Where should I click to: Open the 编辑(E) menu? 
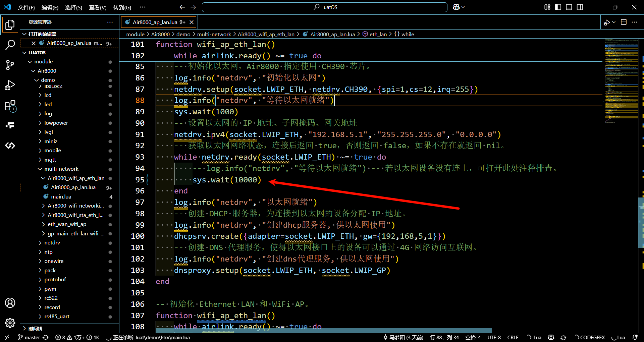[x=50, y=7]
